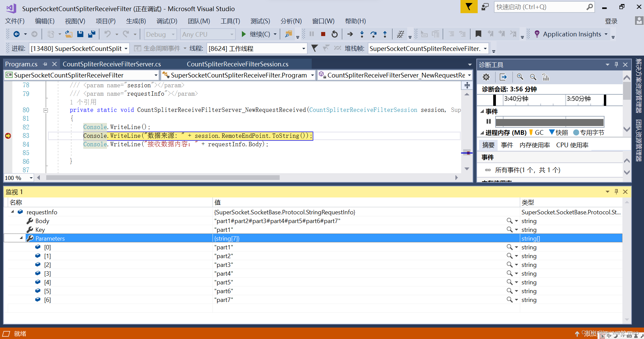This screenshot has width=644, height=339.
Task: Click the Save file toolbar icon
Action: [x=80, y=34]
